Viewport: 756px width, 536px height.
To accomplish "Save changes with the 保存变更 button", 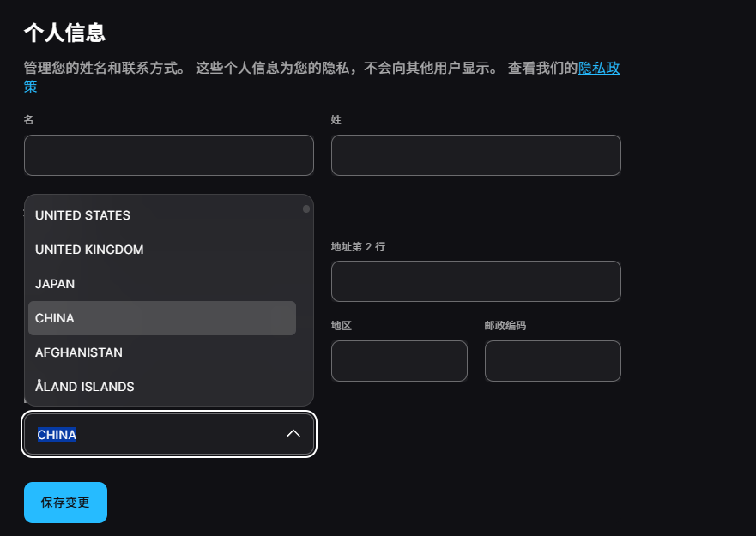I will pos(65,503).
